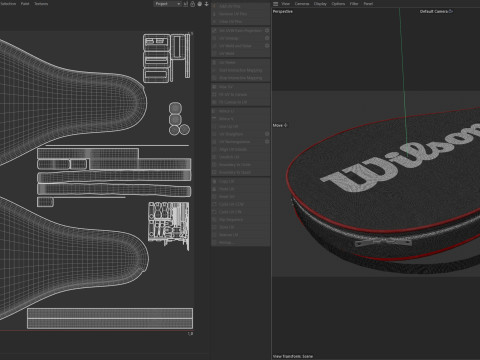Open the viewport View menu
Image resolution: width=480 pixels, height=360 pixels.
[286, 4]
